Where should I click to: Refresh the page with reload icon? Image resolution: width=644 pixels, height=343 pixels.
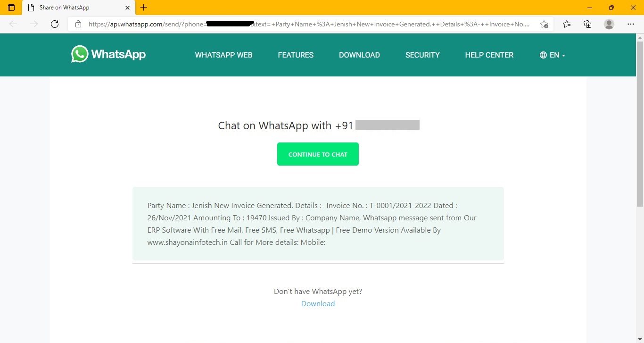pos(55,24)
